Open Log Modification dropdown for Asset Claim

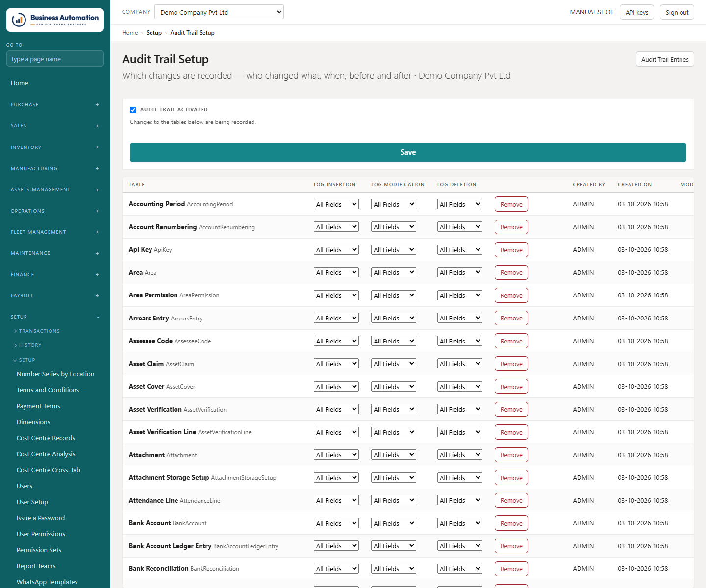pyautogui.click(x=394, y=364)
